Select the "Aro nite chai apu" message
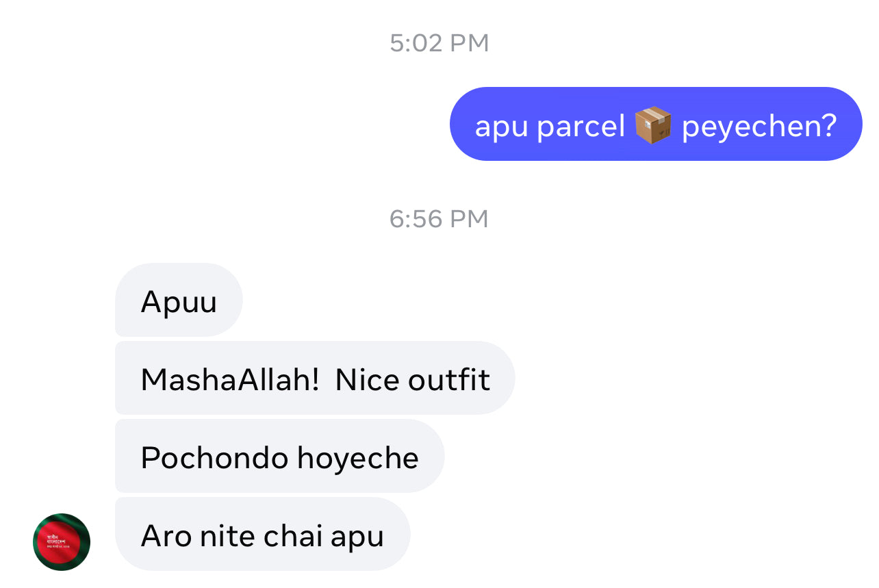Image resolution: width=879 pixels, height=588 pixels. [262, 535]
